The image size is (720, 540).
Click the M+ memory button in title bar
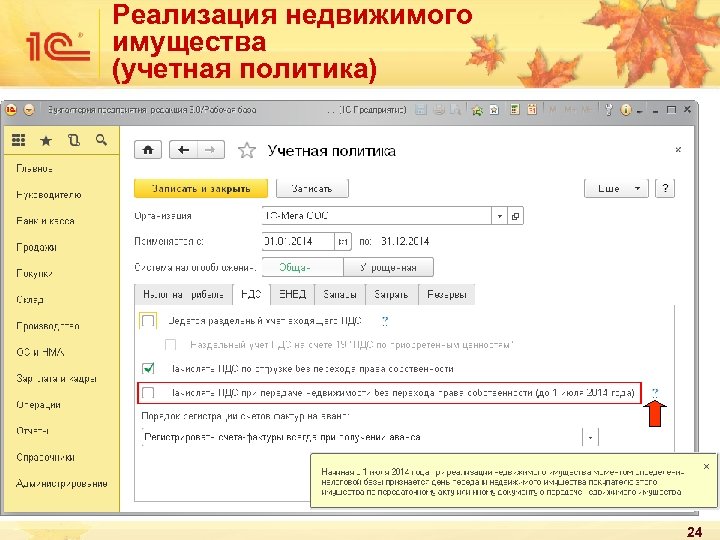(570, 110)
